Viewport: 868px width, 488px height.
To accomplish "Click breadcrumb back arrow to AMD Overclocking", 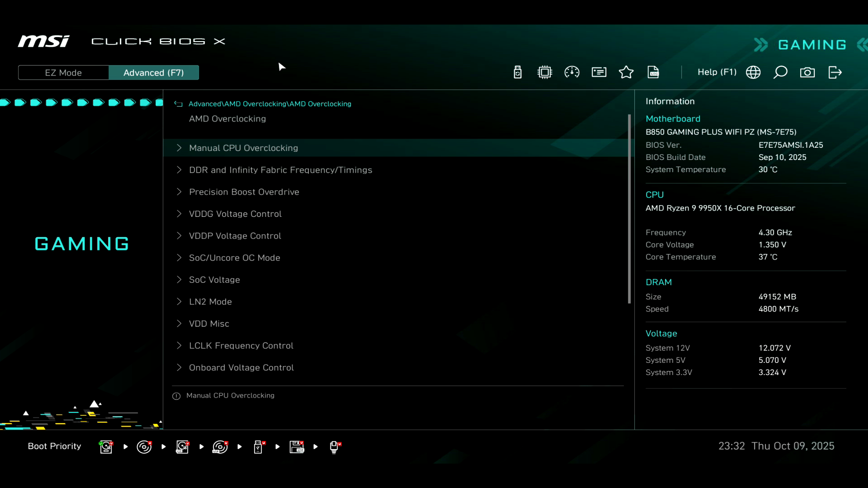I will click(179, 104).
